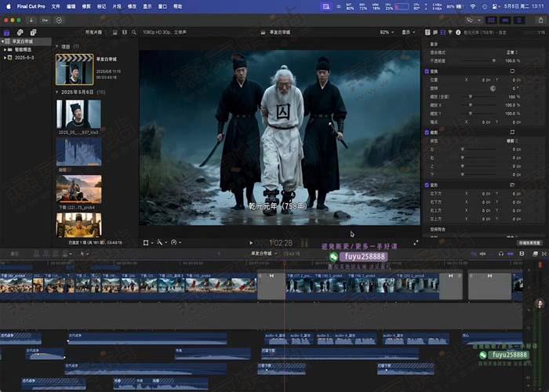Open the 所有片段 clip filter dropdown
This screenshot has height=392, width=549.
[95, 32]
